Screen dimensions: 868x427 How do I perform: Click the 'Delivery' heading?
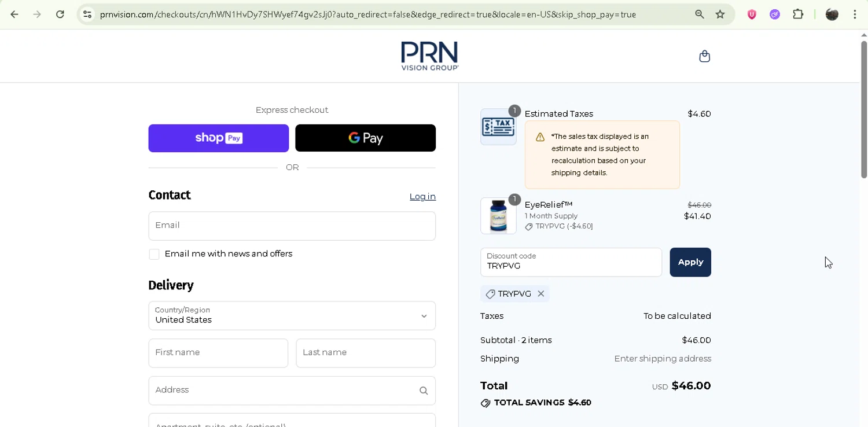point(171,285)
